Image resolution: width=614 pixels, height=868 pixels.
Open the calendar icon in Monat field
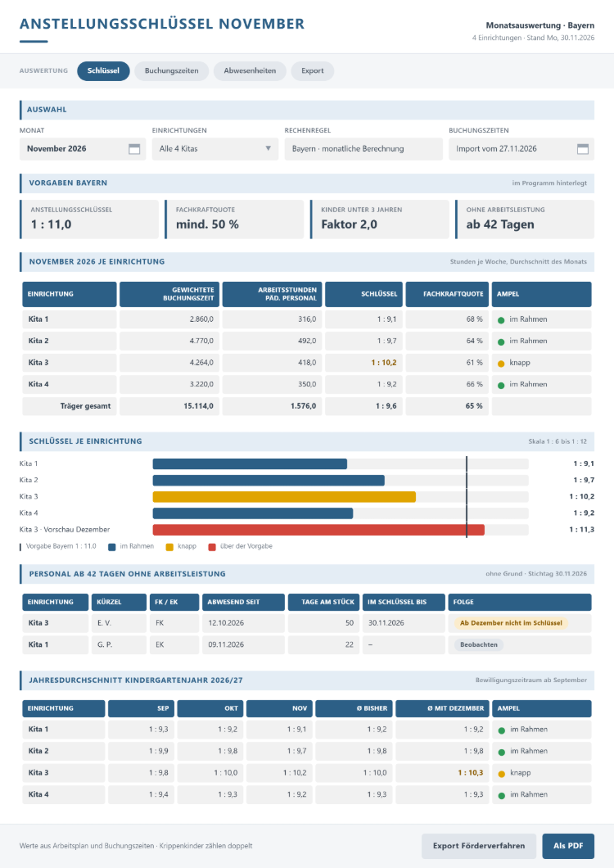pos(134,149)
